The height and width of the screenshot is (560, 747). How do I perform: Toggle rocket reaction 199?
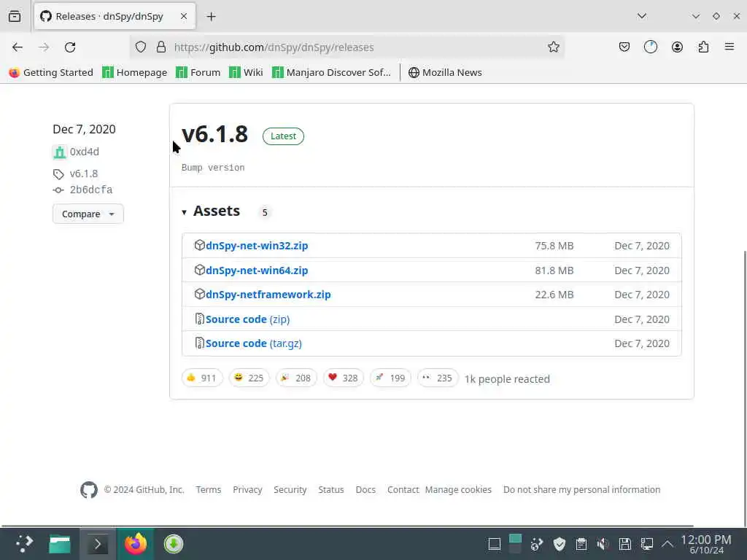pyautogui.click(x=391, y=378)
